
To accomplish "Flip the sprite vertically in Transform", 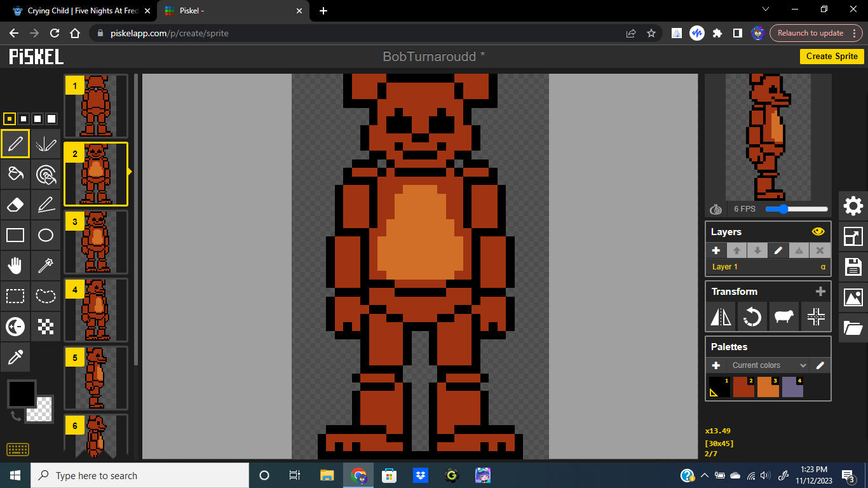I will [721, 316].
